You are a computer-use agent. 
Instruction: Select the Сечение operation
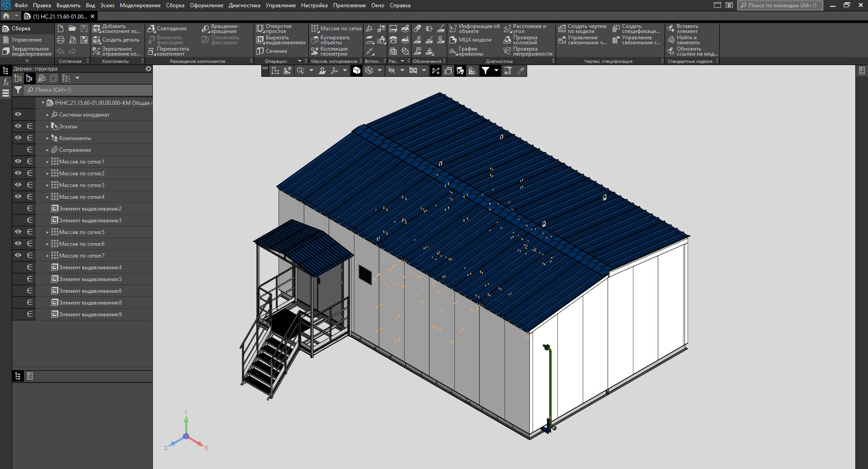pyautogui.click(x=271, y=51)
